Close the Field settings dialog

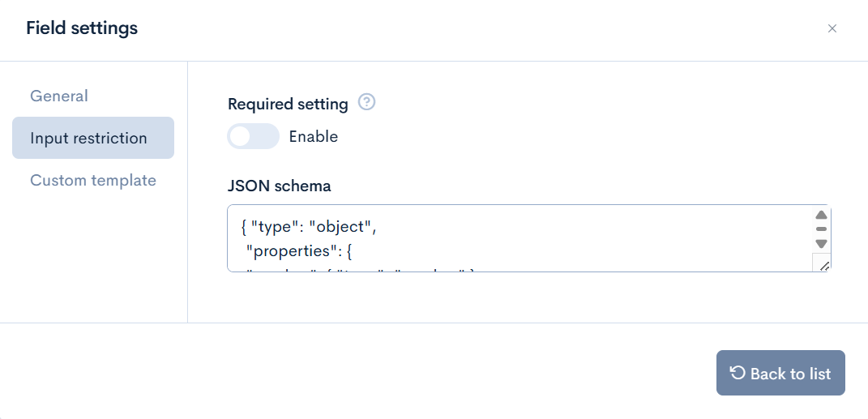tap(832, 28)
